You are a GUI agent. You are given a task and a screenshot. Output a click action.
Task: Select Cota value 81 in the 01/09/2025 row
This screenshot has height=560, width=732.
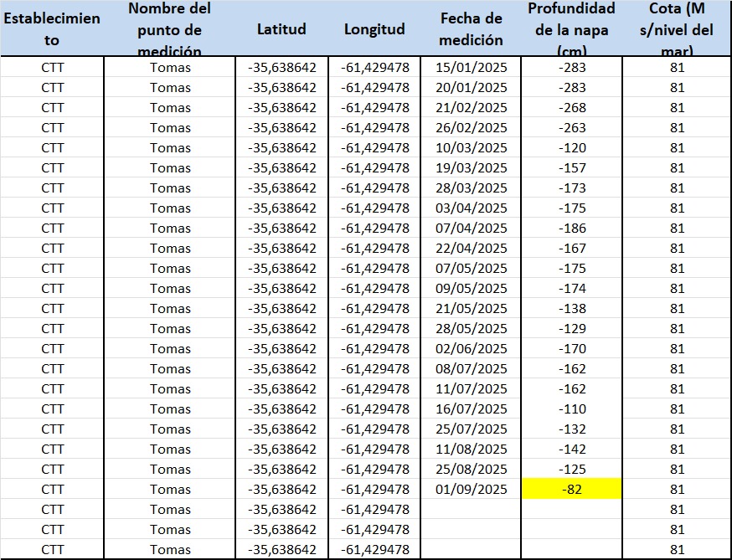pyautogui.click(x=677, y=489)
